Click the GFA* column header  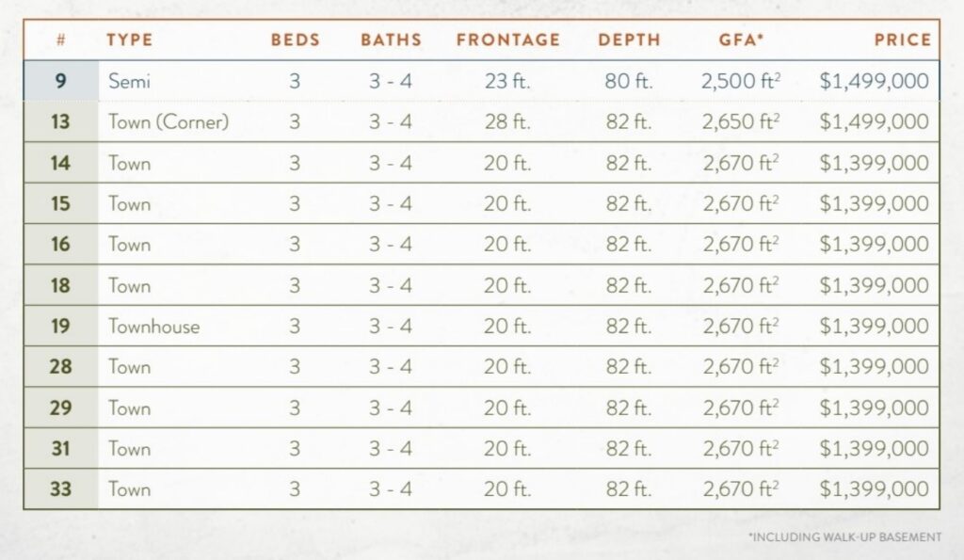point(741,40)
